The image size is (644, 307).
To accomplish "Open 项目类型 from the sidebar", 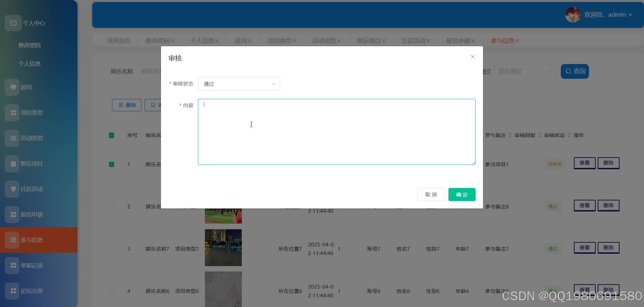I will click(x=32, y=113).
